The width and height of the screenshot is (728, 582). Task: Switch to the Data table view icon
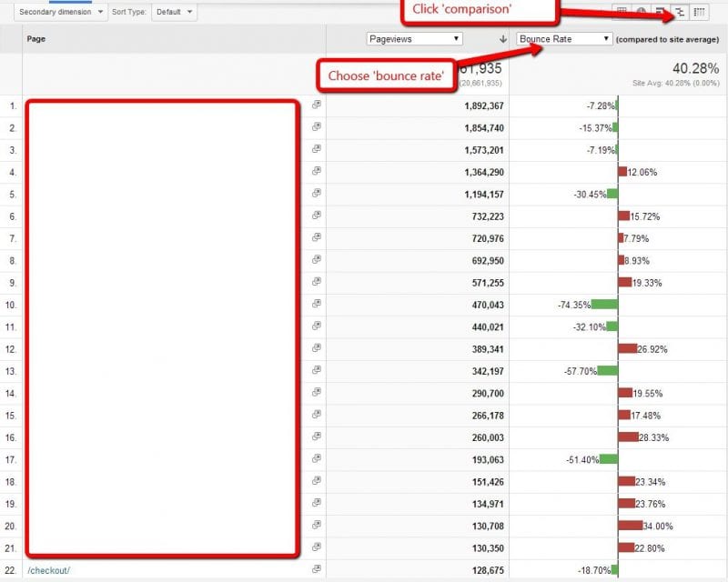click(x=622, y=12)
